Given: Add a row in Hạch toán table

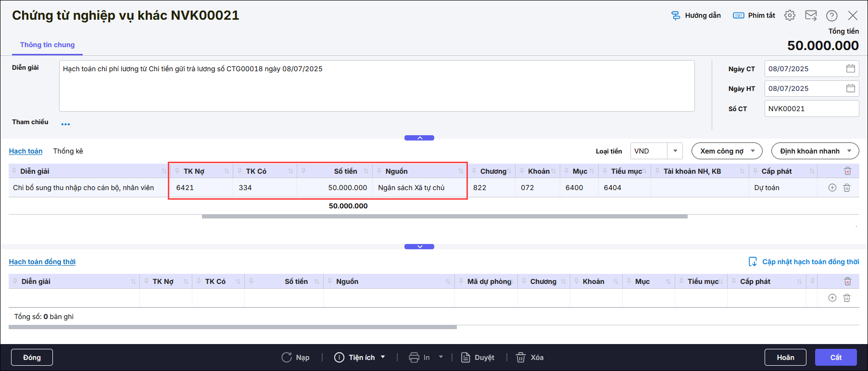Looking at the screenshot, I should pyautogui.click(x=832, y=188).
